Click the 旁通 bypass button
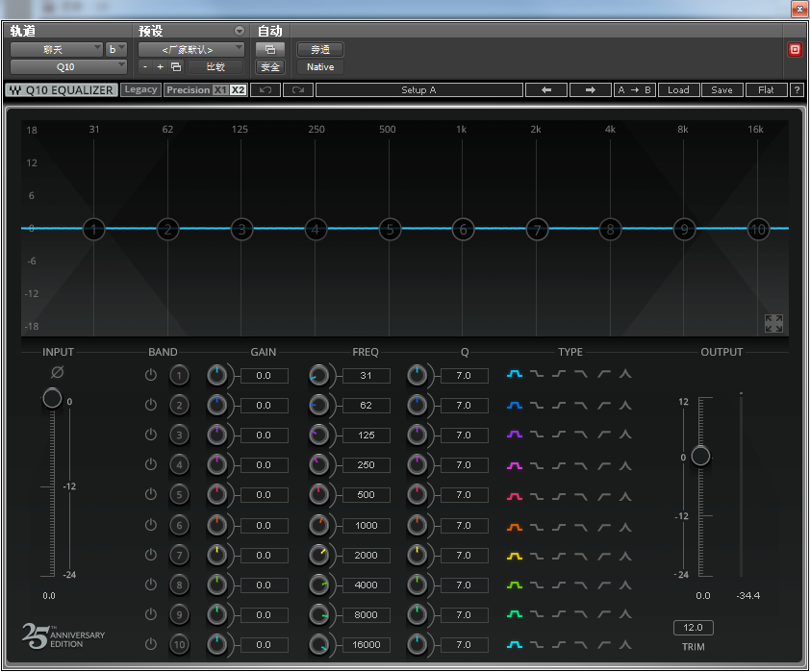 (320, 50)
